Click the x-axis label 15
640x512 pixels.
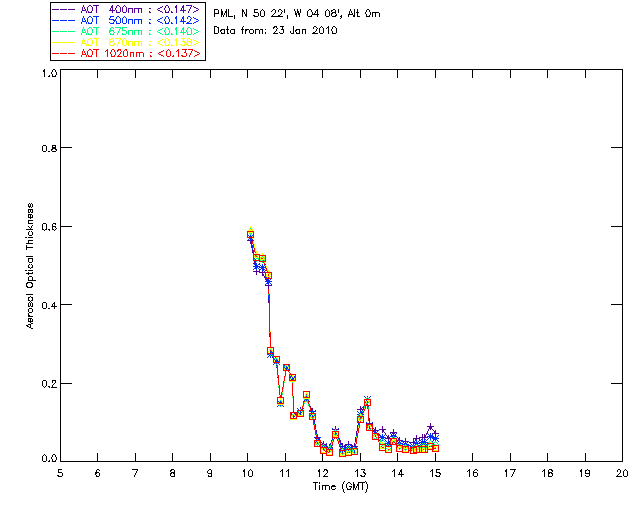click(435, 473)
